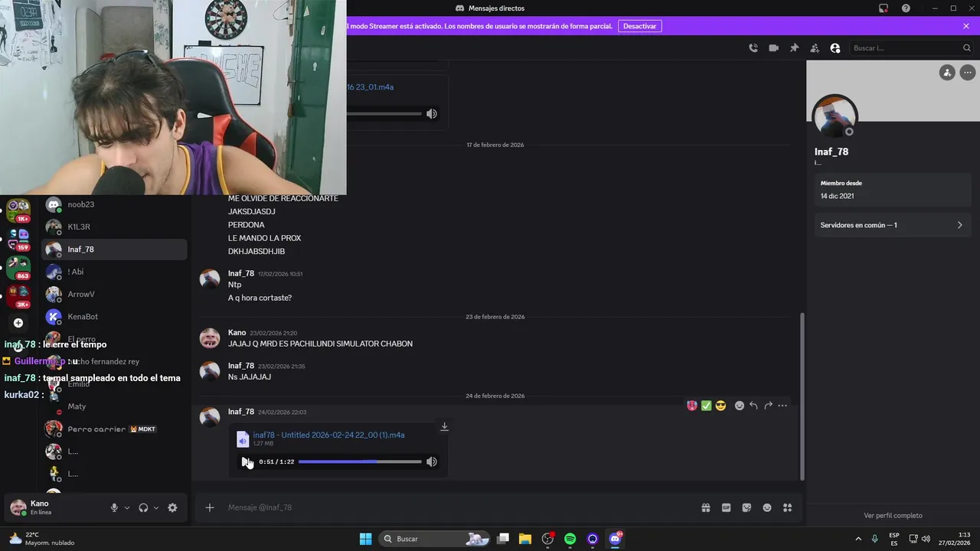Image resolution: width=980 pixels, height=551 pixels.
Task: Open server with the 159 notification badge
Action: [x=18, y=238]
